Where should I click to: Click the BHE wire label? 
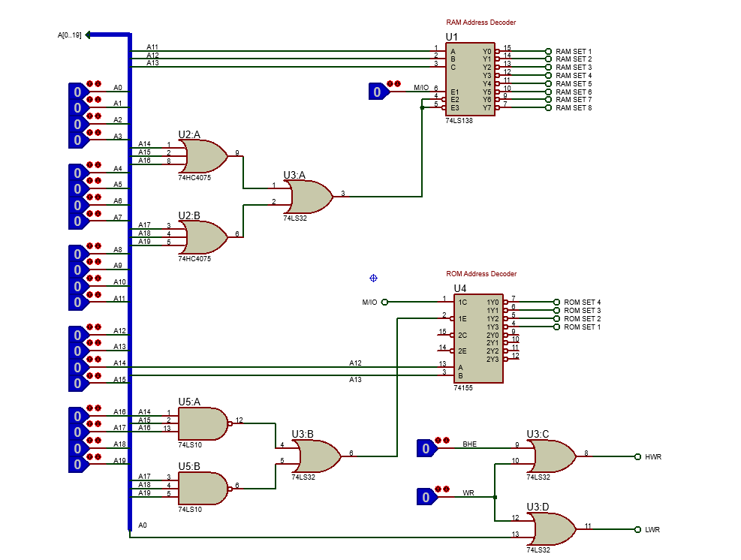click(469, 444)
